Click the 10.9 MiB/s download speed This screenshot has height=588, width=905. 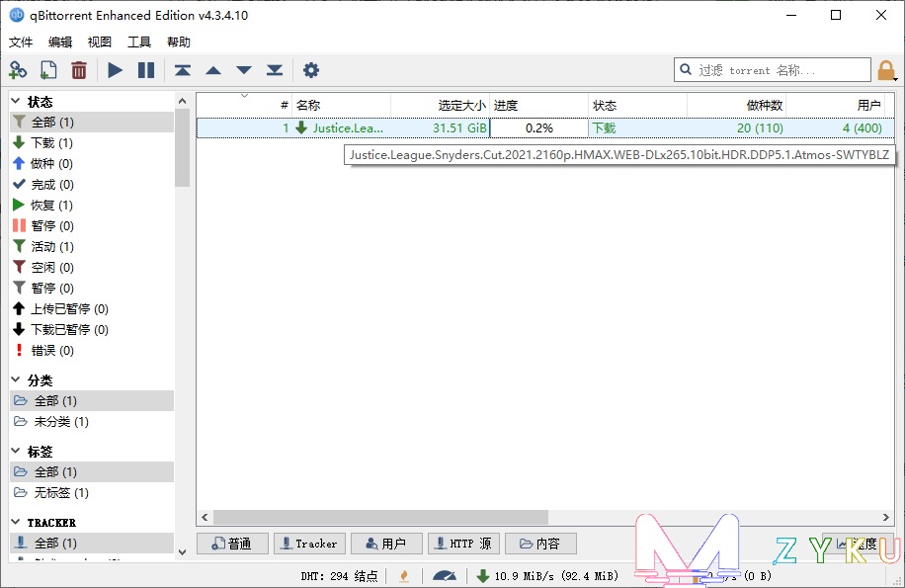[547, 576]
